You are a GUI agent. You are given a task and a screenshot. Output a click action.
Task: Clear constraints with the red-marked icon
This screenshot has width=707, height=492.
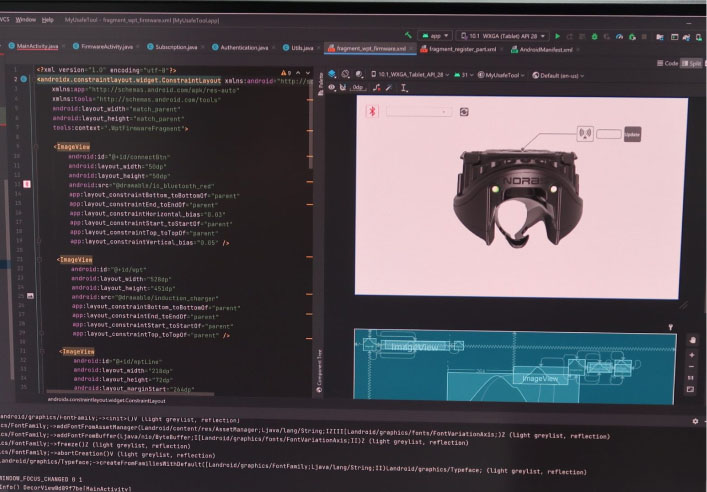click(x=376, y=88)
